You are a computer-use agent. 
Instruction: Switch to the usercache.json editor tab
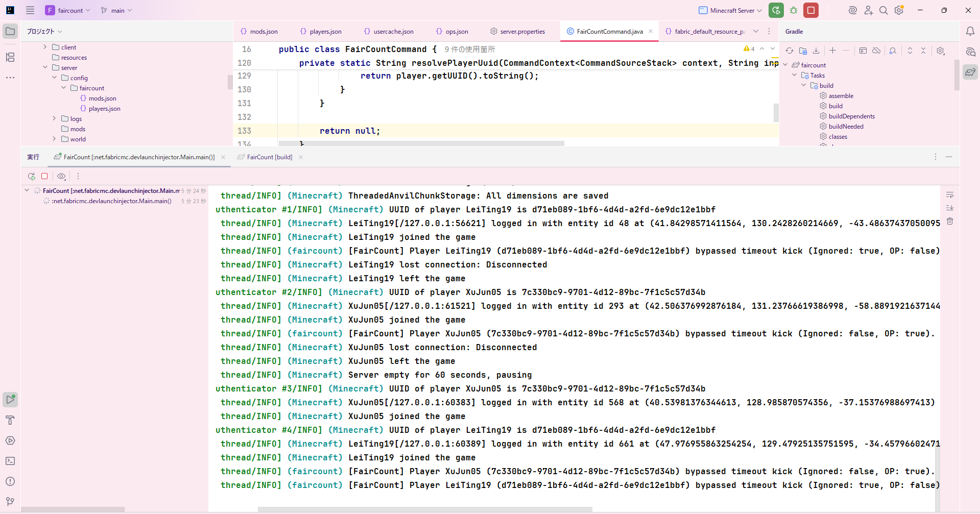pyautogui.click(x=389, y=31)
